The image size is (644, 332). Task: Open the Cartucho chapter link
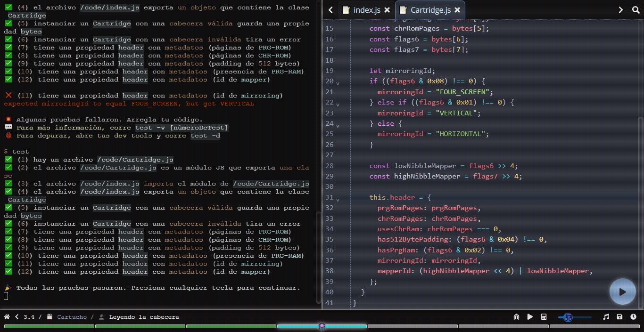coord(72,317)
